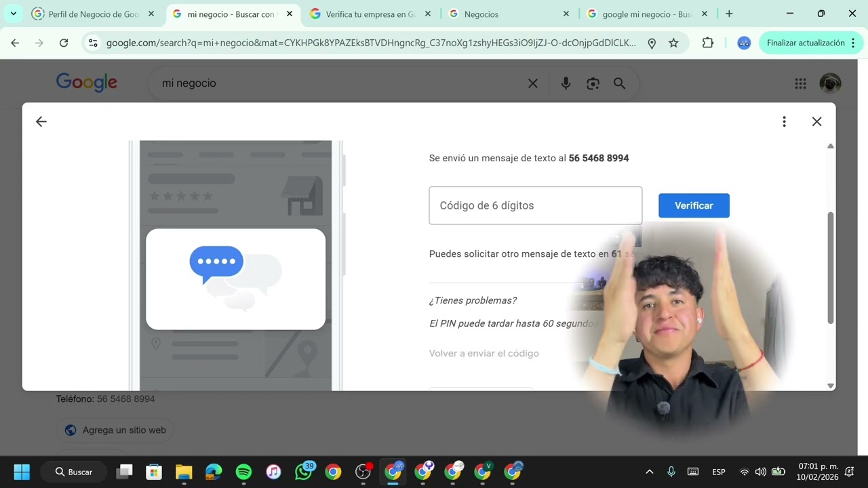Open the tab search dropdown arrow
This screenshot has height=488, width=868.
pos(13,14)
